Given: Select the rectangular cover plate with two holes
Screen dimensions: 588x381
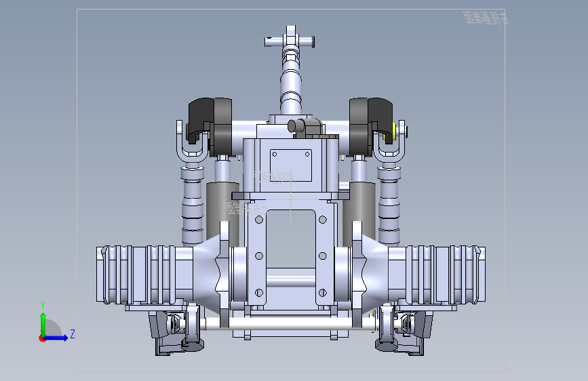Looking at the screenshot, I should 291,165.
